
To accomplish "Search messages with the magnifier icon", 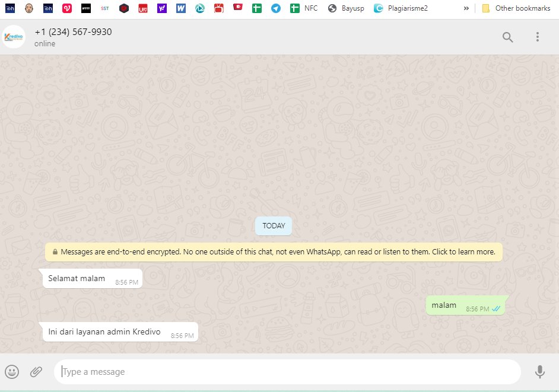I will (507, 37).
